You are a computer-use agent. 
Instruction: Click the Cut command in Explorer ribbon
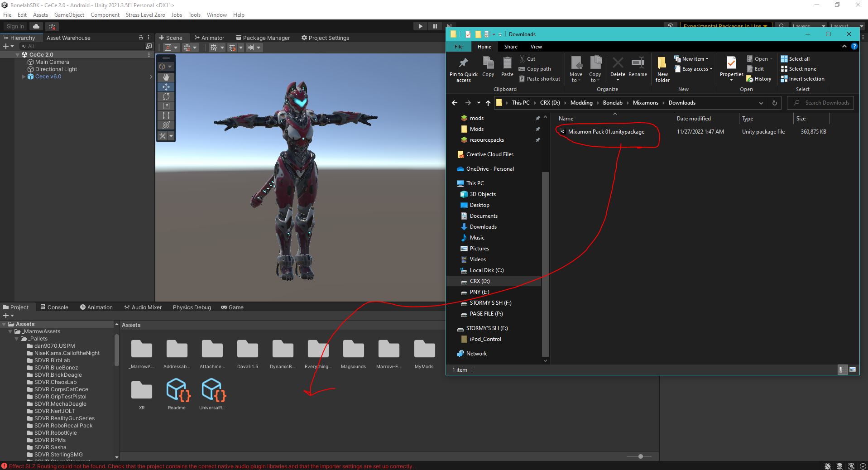[x=527, y=59]
